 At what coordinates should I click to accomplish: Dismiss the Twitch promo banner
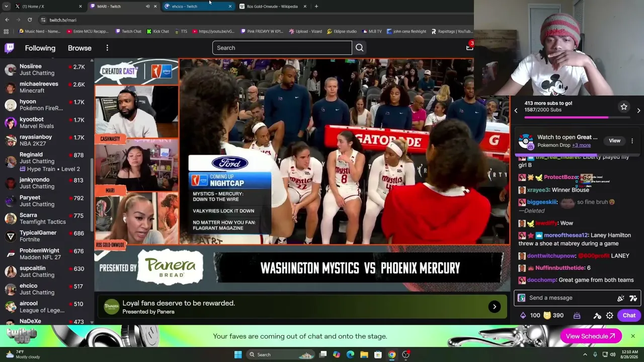pos(633,336)
